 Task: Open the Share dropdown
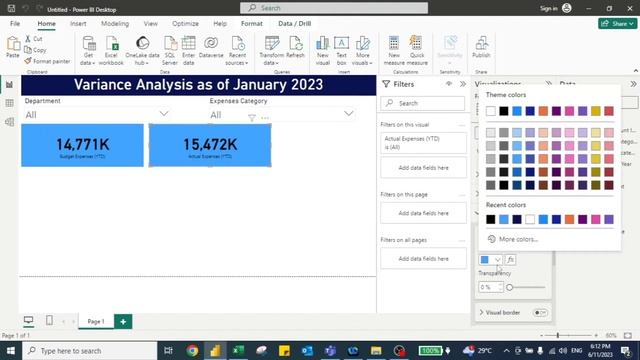pos(618,24)
